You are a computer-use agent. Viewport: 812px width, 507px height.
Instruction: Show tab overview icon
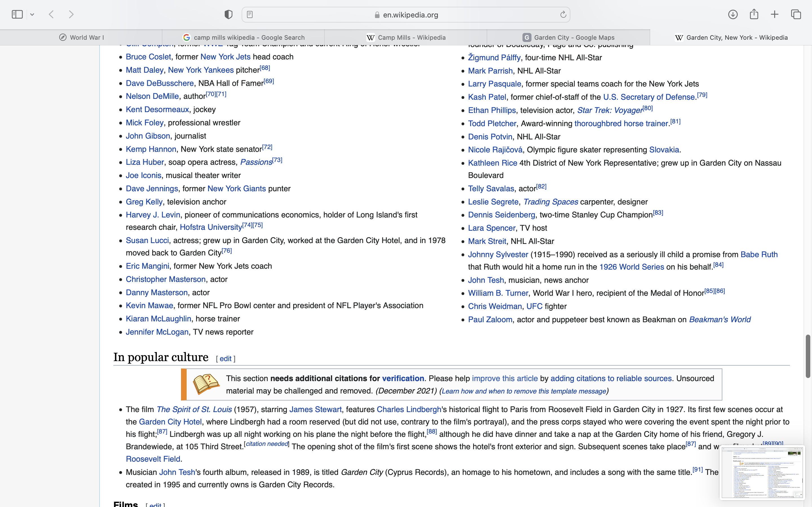(x=796, y=14)
